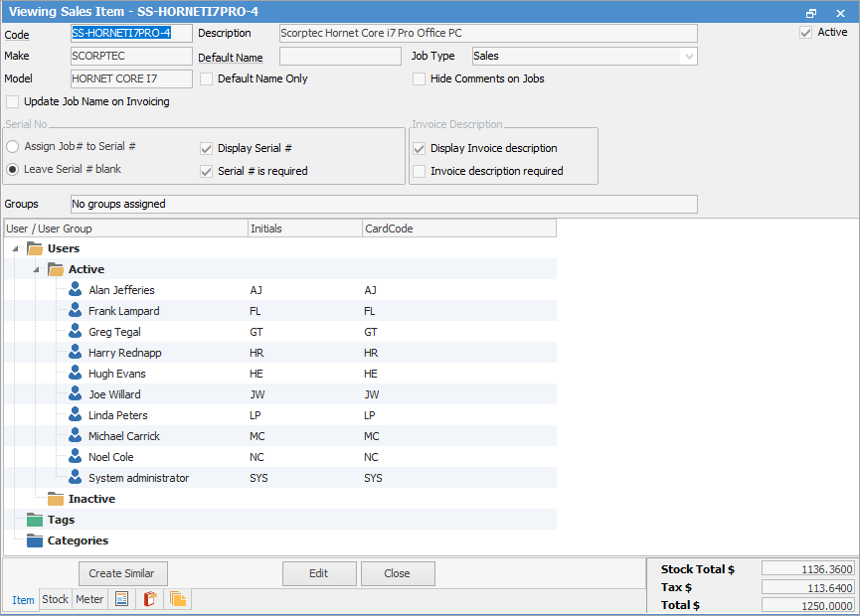Open the orange stacked pages icon tab
860x616 pixels.
pyautogui.click(x=178, y=599)
